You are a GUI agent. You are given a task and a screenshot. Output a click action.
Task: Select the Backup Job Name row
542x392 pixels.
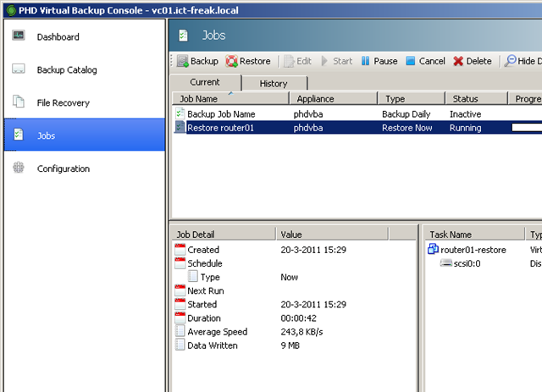[x=223, y=113]
